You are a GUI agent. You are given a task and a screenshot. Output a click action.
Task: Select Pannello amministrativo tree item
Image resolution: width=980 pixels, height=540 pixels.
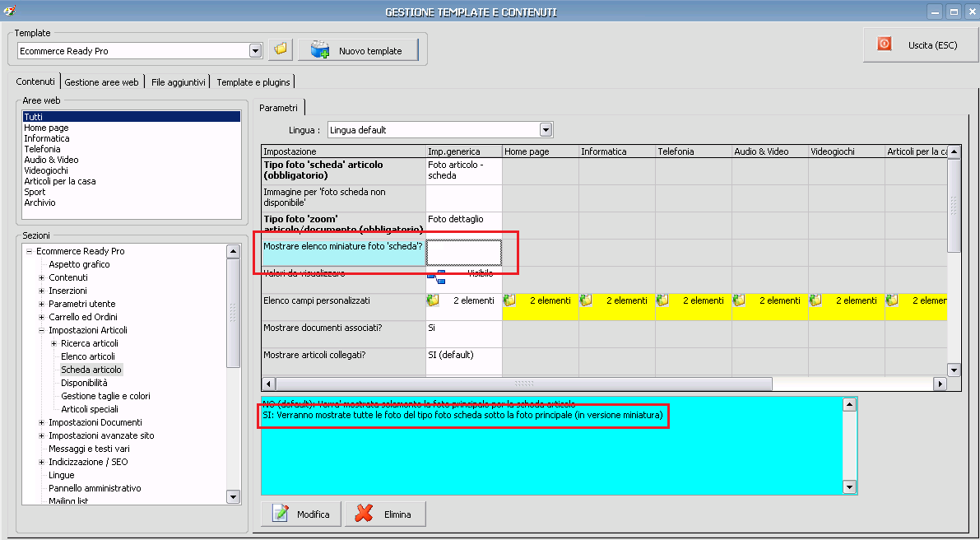pos(95,488)
